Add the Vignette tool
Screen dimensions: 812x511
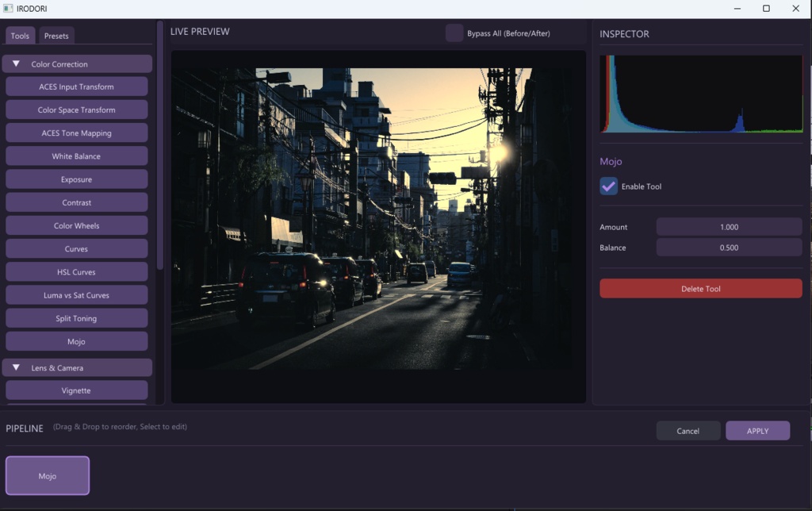(77, 390)
